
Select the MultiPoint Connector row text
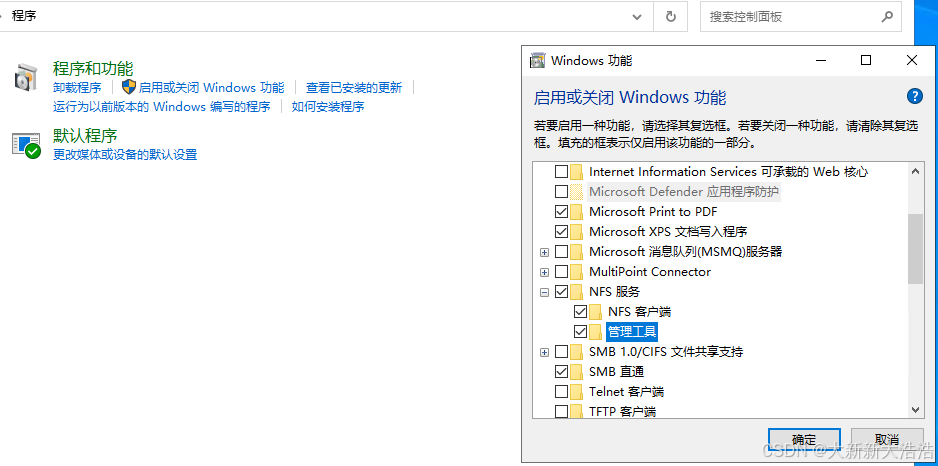pyautogui.click(x=650, y=272)
